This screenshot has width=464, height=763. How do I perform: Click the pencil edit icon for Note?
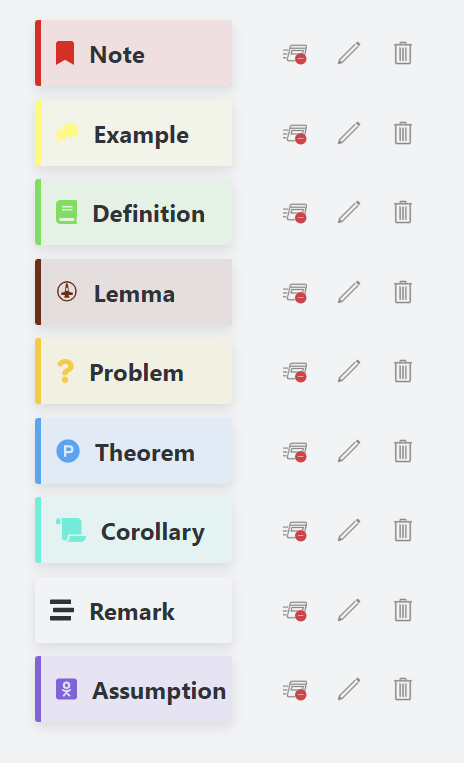[x=349, y=53]
